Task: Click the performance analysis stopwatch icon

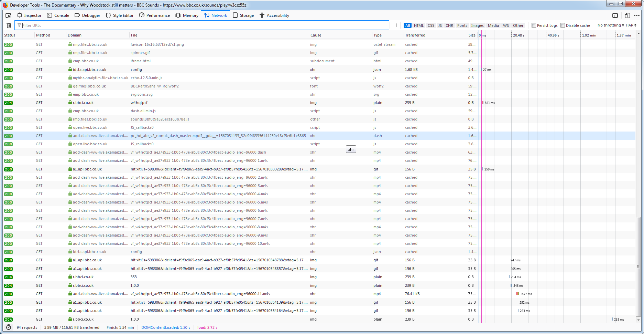Action: pyautogui.click(x=9, y=327)
